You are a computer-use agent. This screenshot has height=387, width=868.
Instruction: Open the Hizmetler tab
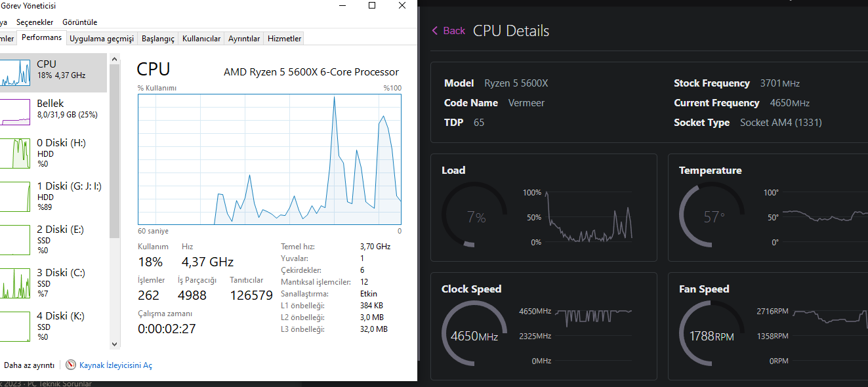[284, 39]
